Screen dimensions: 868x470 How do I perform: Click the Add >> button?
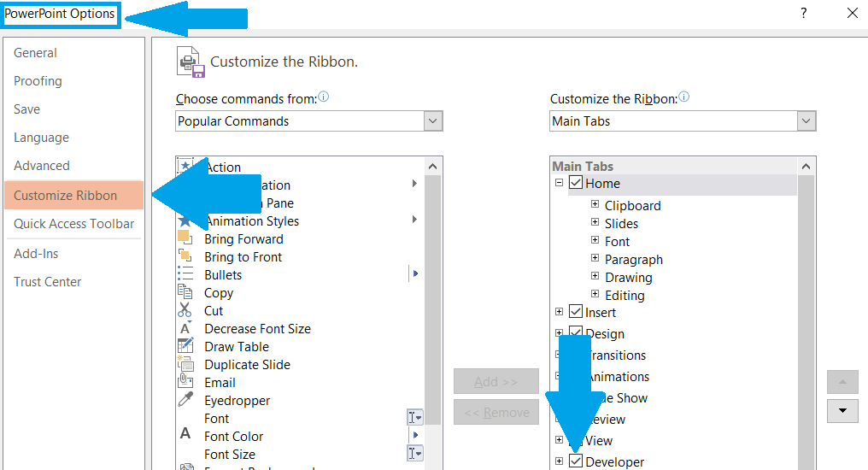496,381
